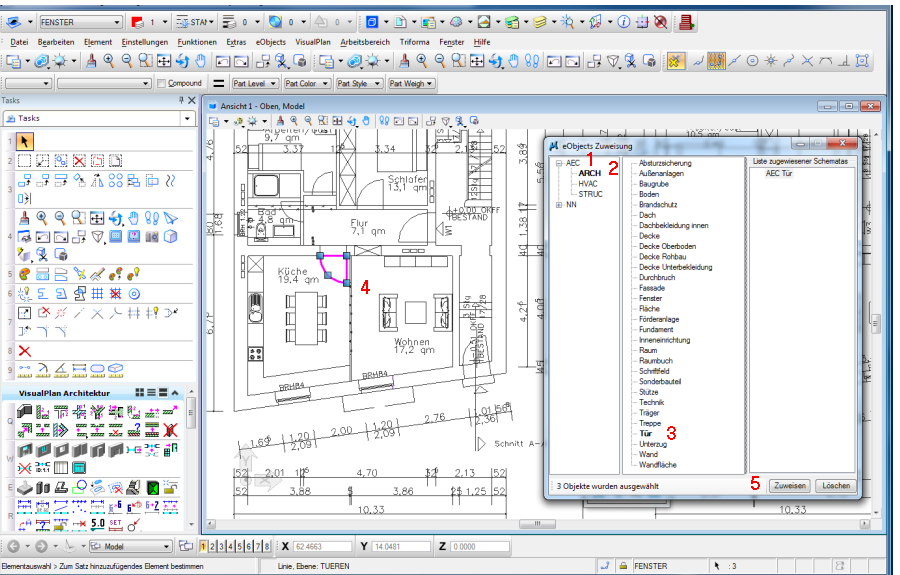Click the Zuweisen button

click(x=790, y=485)
